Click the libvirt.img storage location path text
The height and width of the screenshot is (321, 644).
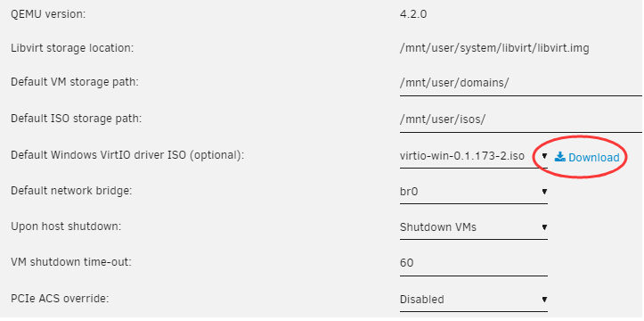(x=494, y=48)
